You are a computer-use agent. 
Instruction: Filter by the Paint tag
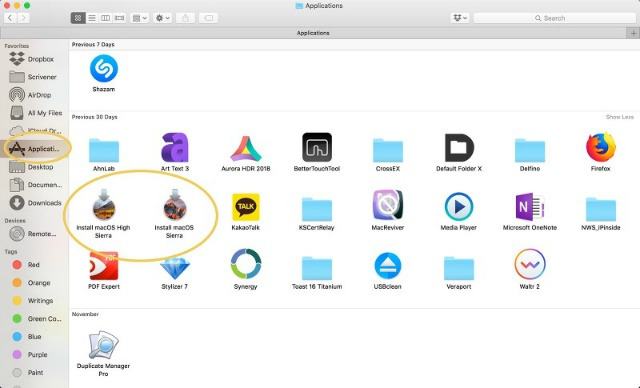pos(35,372)
